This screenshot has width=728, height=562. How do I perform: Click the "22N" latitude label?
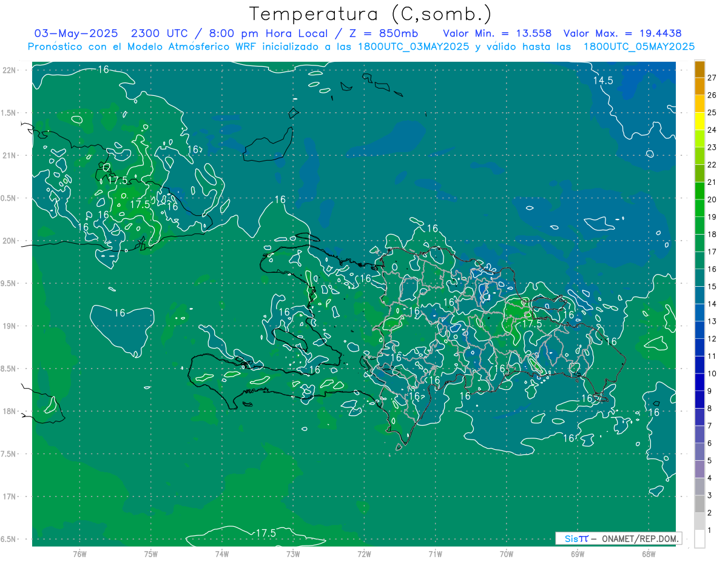[x=9, y=70]
